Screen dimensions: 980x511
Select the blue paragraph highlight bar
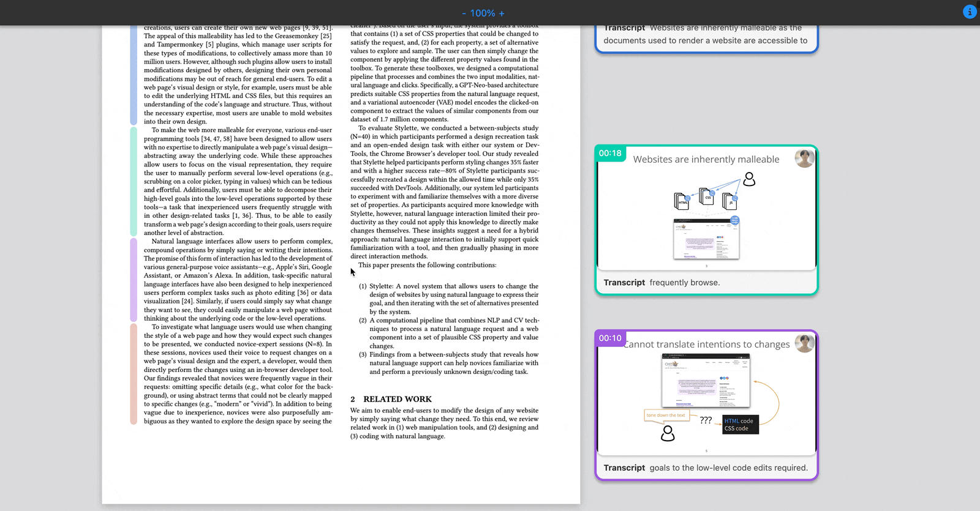click(134, 75)
